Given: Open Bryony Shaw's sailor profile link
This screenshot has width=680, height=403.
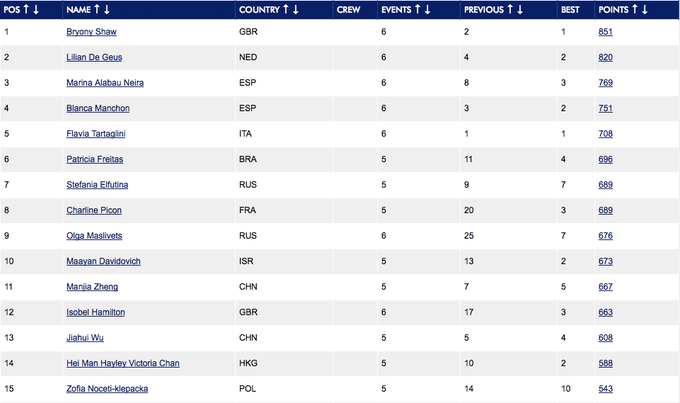Looking at the screenshot, I should coord(92,32).
